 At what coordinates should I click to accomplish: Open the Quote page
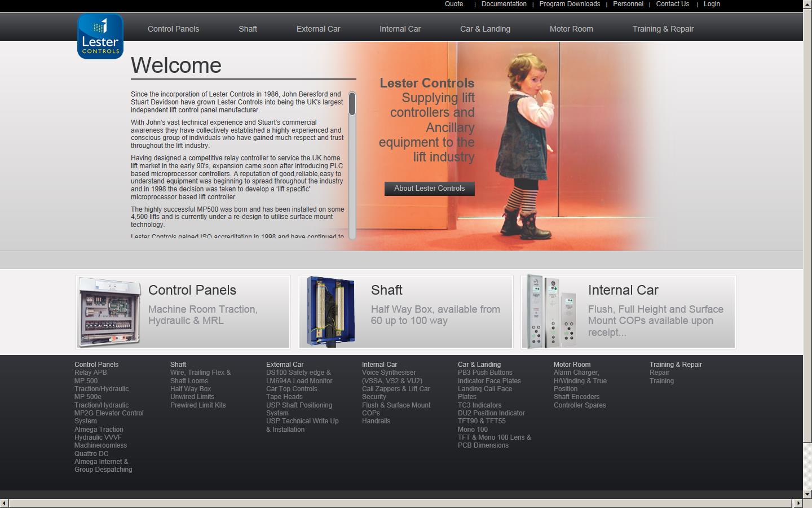point(453,4)
